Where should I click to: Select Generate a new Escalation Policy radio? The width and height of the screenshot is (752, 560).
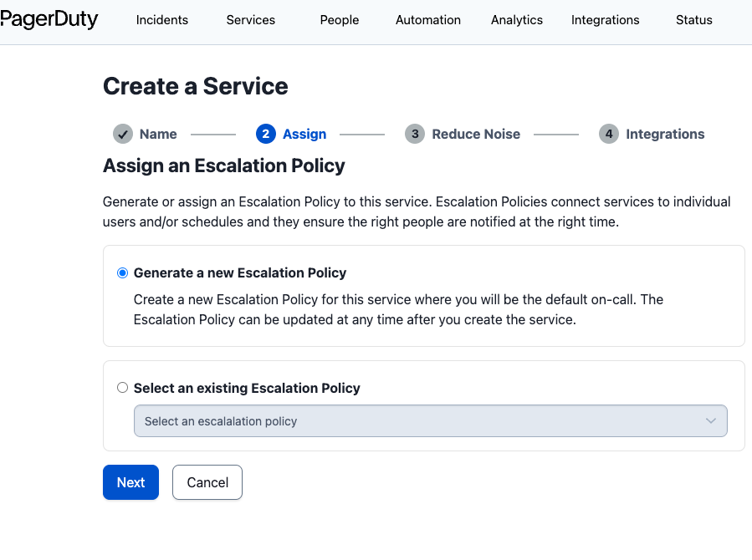coord(123,273)
